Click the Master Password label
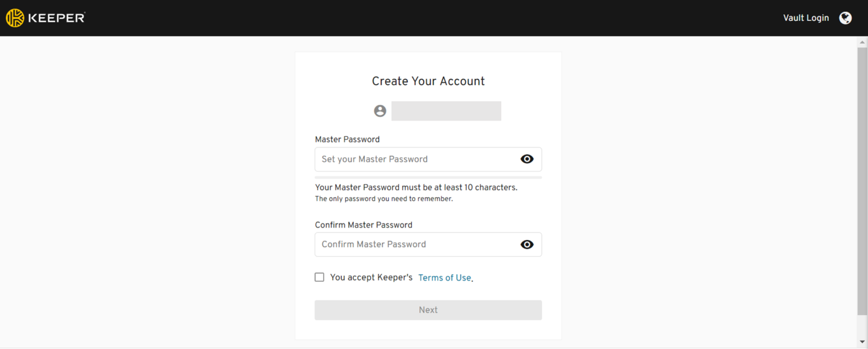The image size is (868, 349). point(347,139)
